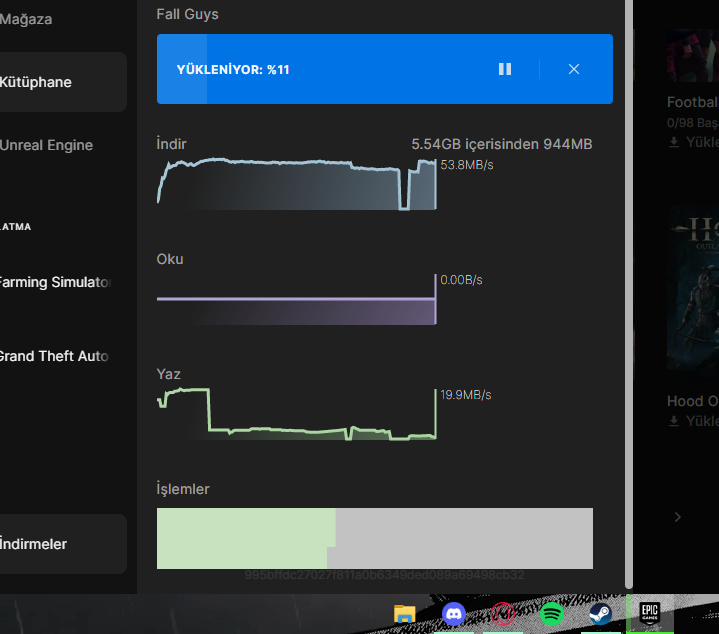
Task: Click the 5.54GB içerisinden 944MB text
Action: (502, 144)
